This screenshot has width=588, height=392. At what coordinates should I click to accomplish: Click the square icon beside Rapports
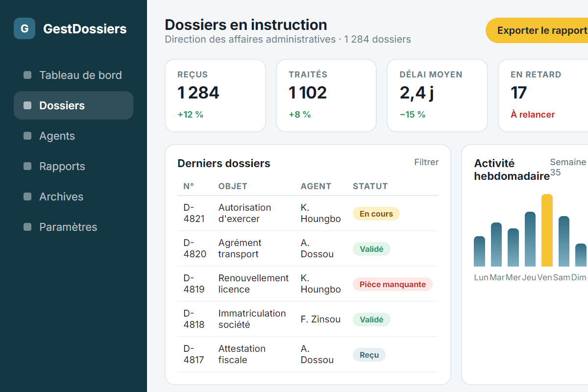coord(27,166)
